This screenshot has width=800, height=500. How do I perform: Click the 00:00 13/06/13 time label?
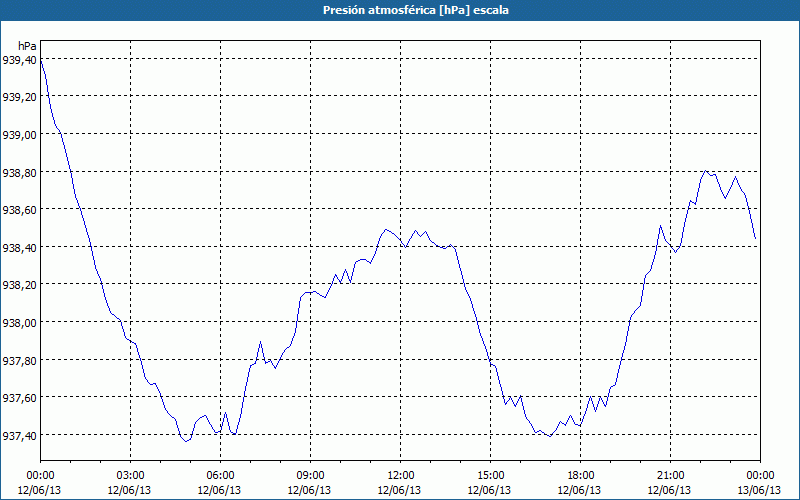pos(760,483)
